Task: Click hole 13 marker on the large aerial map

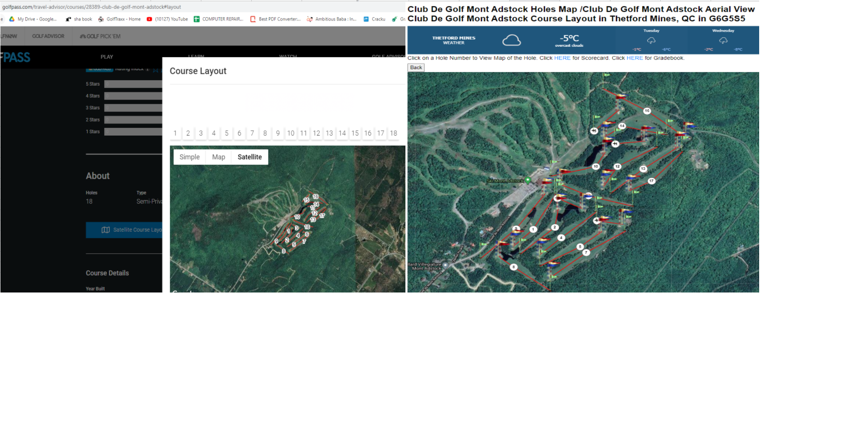Action: (643, 169)
